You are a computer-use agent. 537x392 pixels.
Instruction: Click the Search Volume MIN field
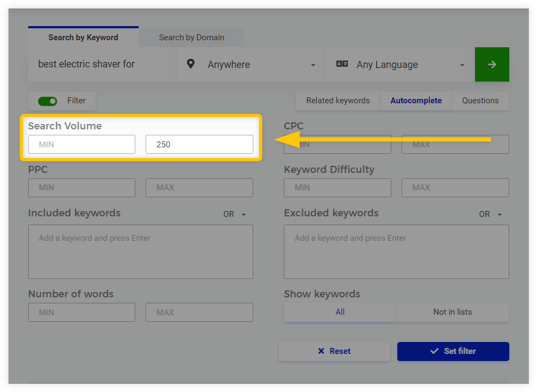[x=82, y=145]
